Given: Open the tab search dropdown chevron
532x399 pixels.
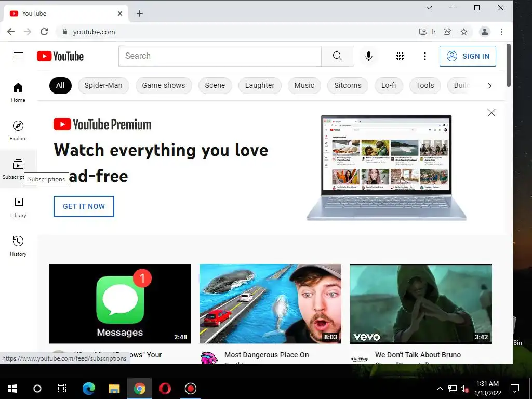Looking at the screenshot, I should (x=429, y=8).
